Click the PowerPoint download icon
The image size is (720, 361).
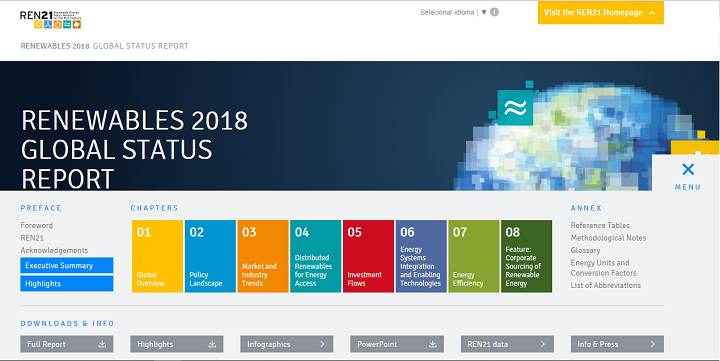433,344
